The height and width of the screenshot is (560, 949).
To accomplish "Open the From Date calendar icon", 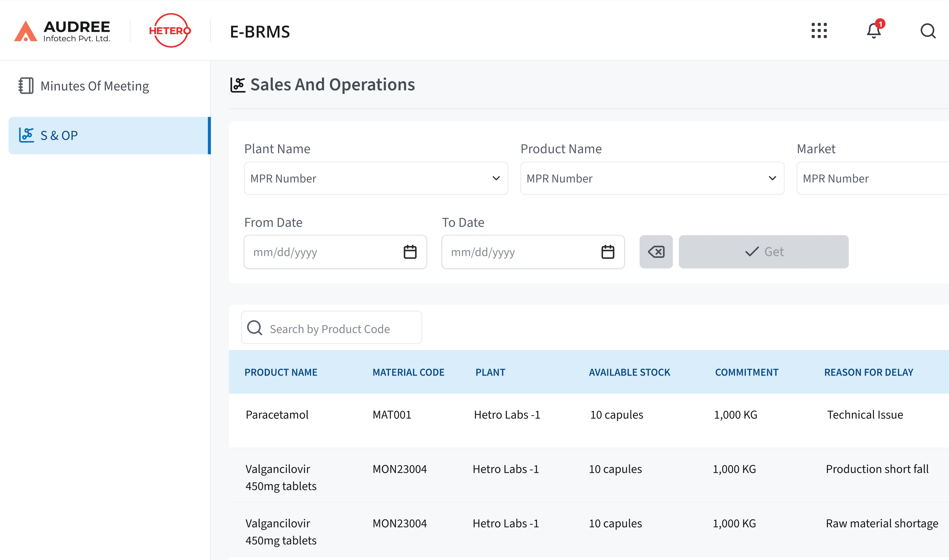I will 410,251.
